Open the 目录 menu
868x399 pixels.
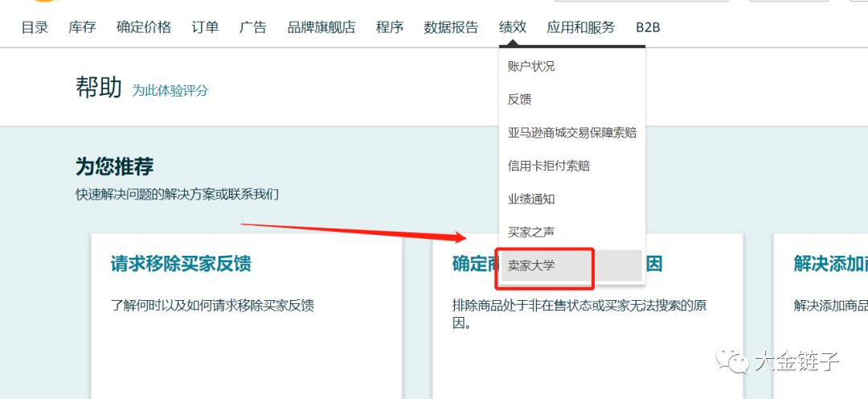[x=35, y=27]
